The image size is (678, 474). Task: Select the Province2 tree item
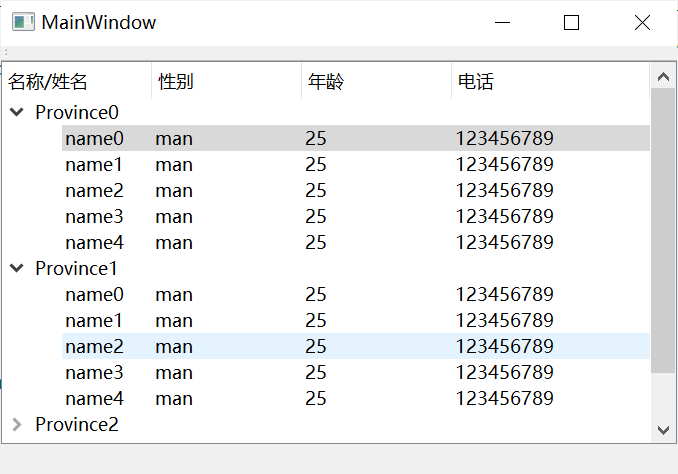(x=77, y=424)
